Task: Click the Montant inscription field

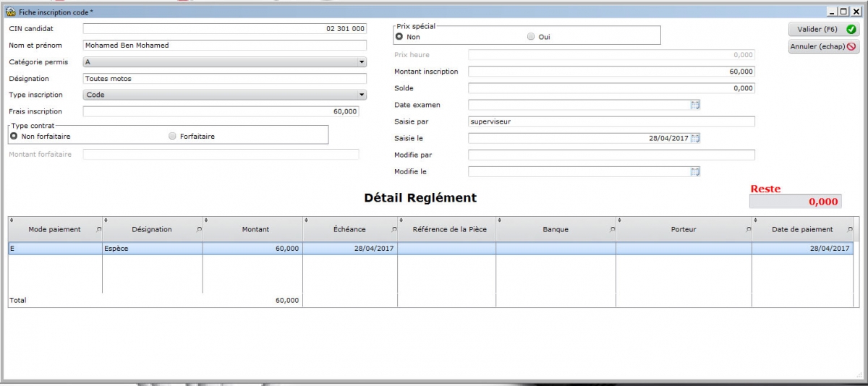Action: 612,72
